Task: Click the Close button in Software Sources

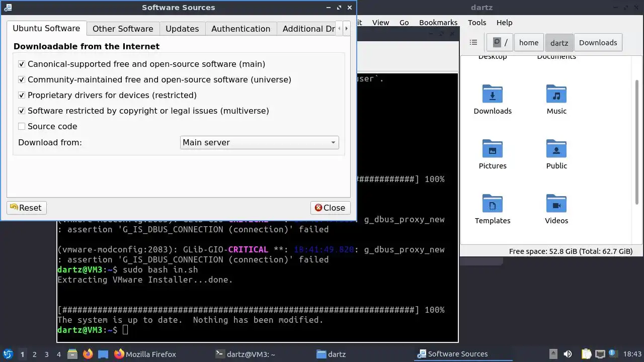Action: (330, 208)
